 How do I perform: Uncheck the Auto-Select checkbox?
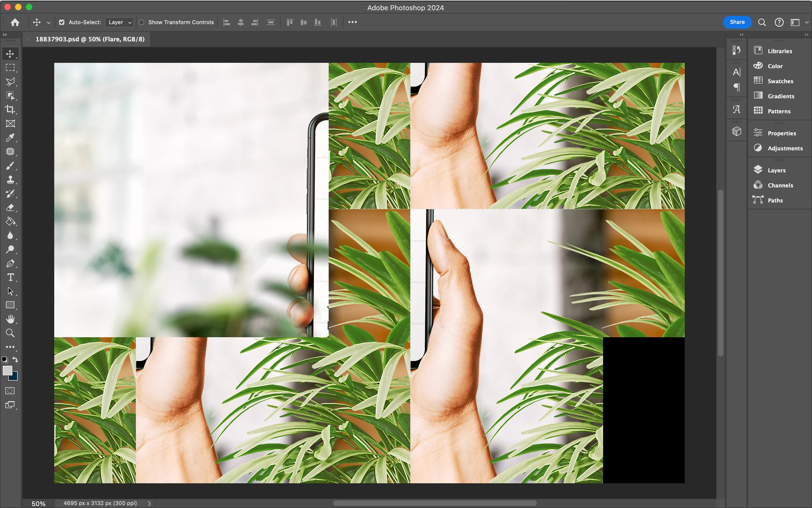(x=62, y=23)
